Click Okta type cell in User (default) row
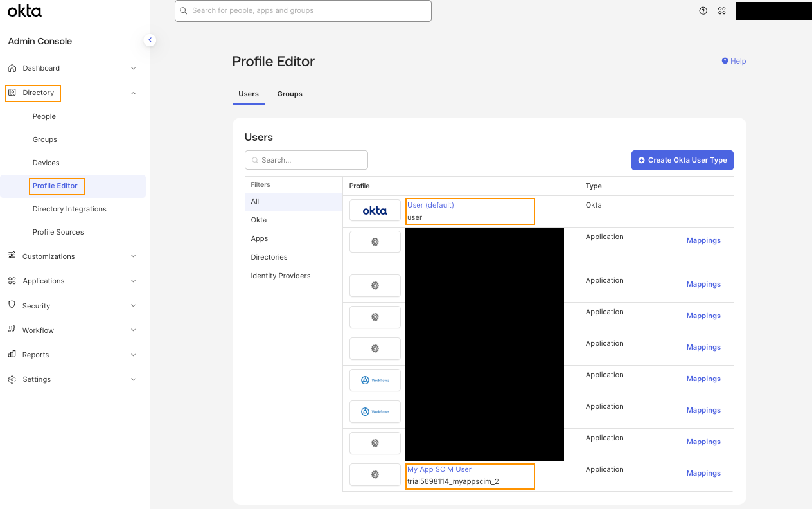Screen dimensions: 812x509 594,205
